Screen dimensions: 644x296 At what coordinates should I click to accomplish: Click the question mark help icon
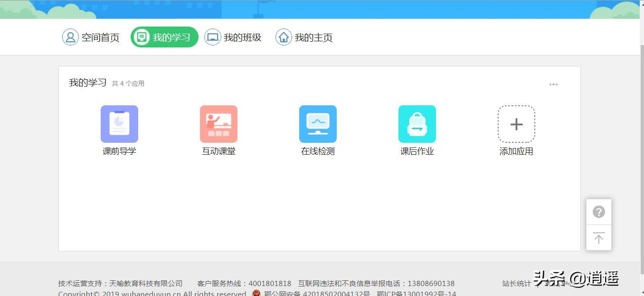point(598,212)
